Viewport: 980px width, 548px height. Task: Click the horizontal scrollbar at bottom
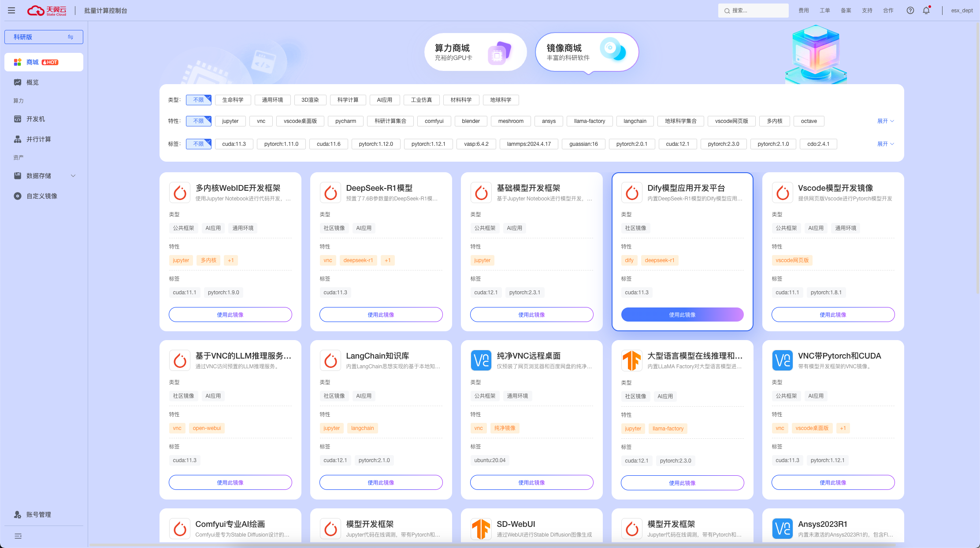click(x=493, y=545)
